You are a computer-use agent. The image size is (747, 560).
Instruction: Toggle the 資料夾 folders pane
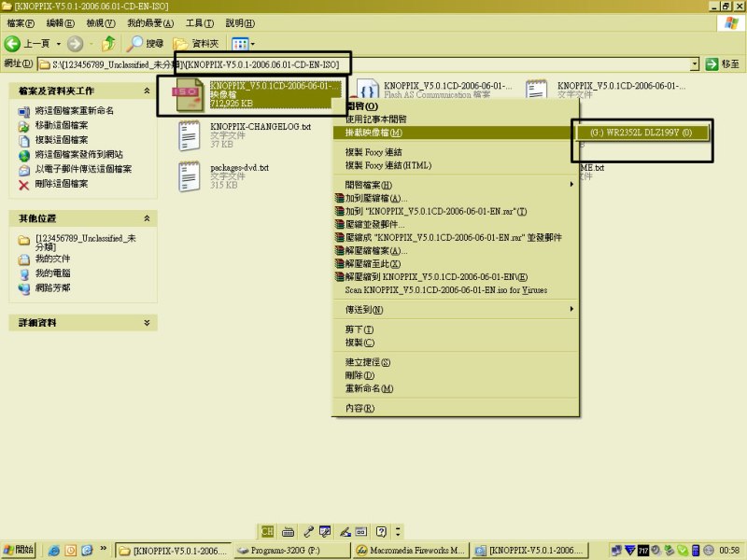pos(196,44)
